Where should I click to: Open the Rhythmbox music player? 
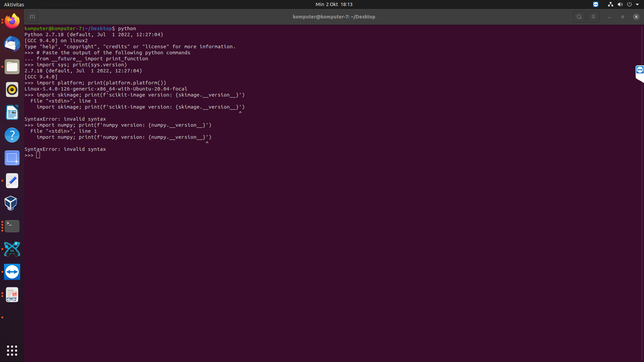(12, 89)
